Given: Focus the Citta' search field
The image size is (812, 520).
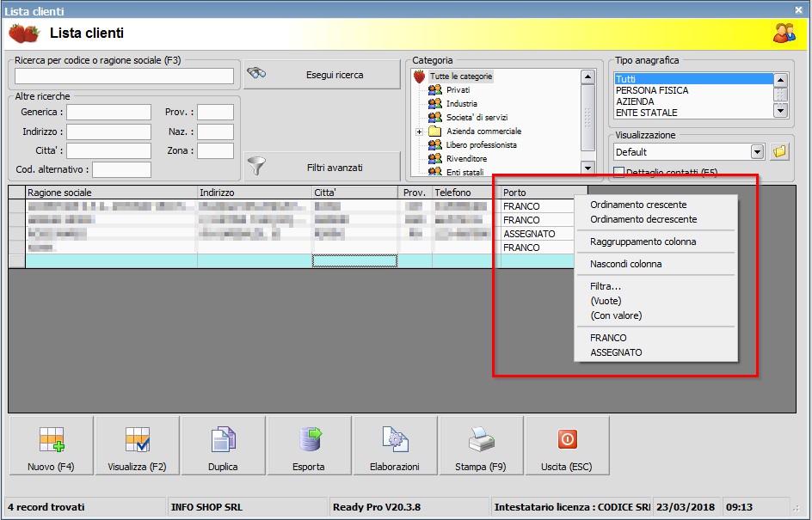Looking at the screenshot, I should 108,150.
